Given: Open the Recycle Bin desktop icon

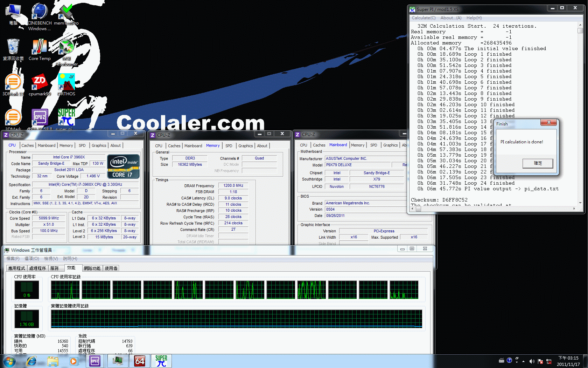Looking at the screenshot, I should (x=13, y=49).
